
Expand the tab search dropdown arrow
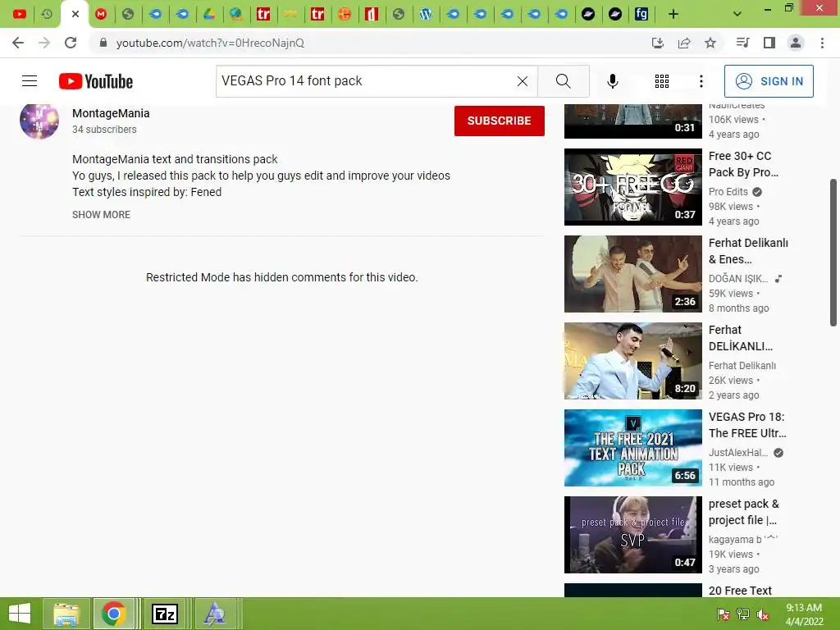pos(737,15)
